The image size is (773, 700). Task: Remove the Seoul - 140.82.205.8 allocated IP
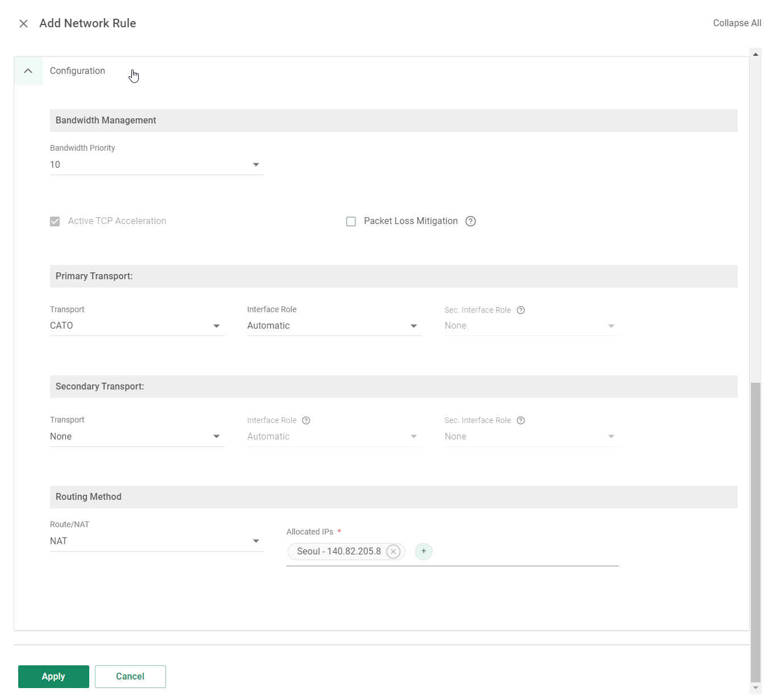[393, 552]
